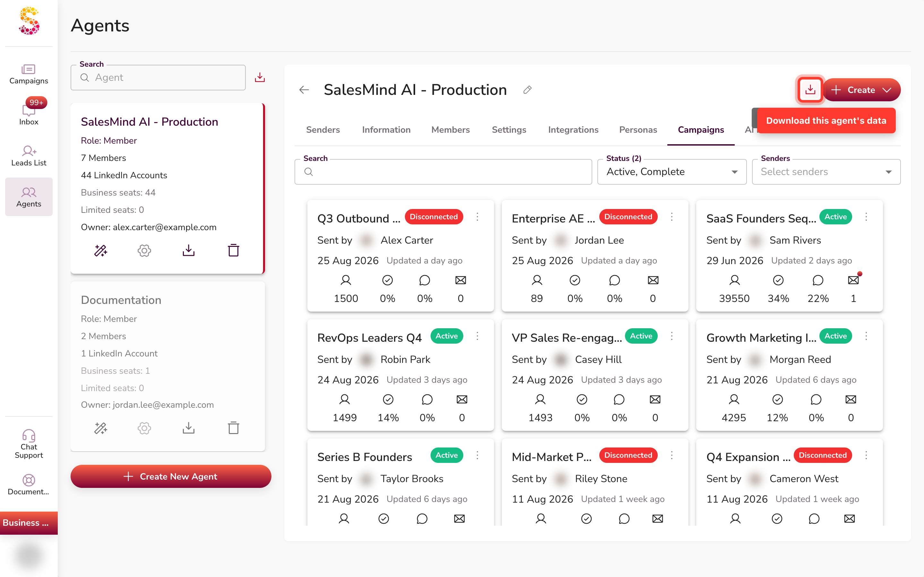Click edit pencil next to SalesMind AI - Production
This screenshot has height=577, width=924.
[x=527, y=90]
